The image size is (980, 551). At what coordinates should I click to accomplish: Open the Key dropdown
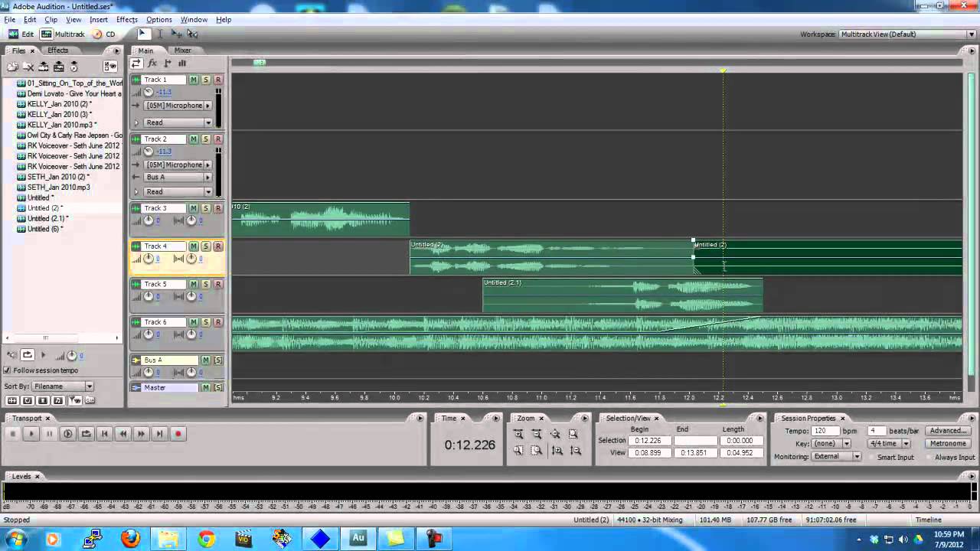coord(831,444)
